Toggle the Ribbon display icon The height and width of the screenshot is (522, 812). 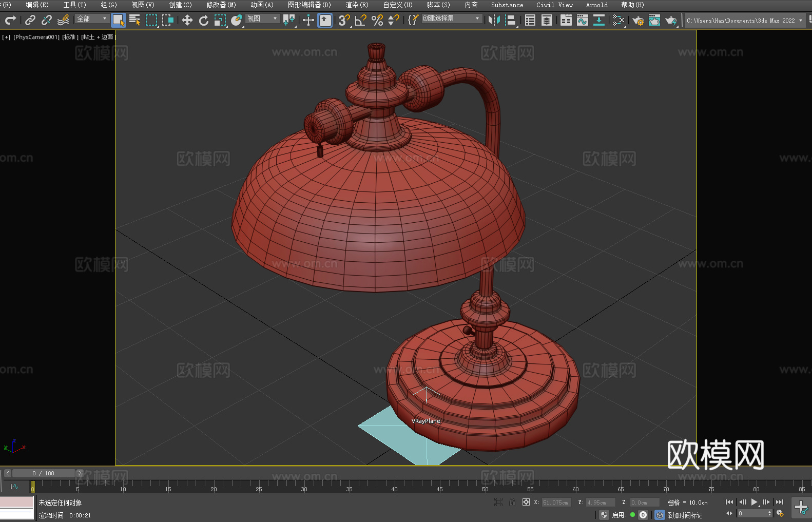click(566, 20)
